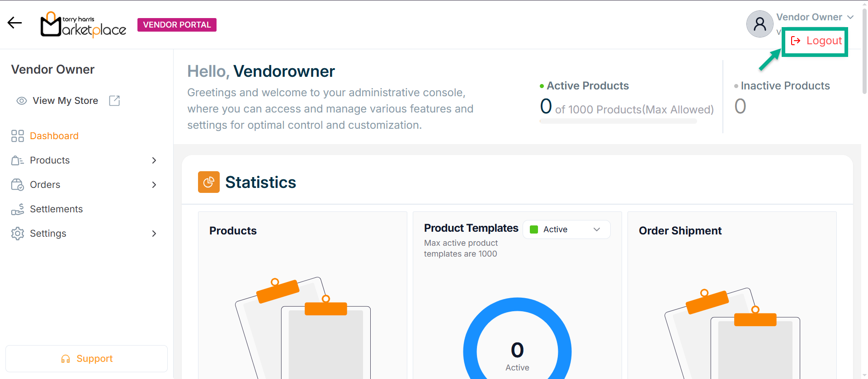
Task: Click the orange Statistics pie chart icon
Action: (208, 182)
